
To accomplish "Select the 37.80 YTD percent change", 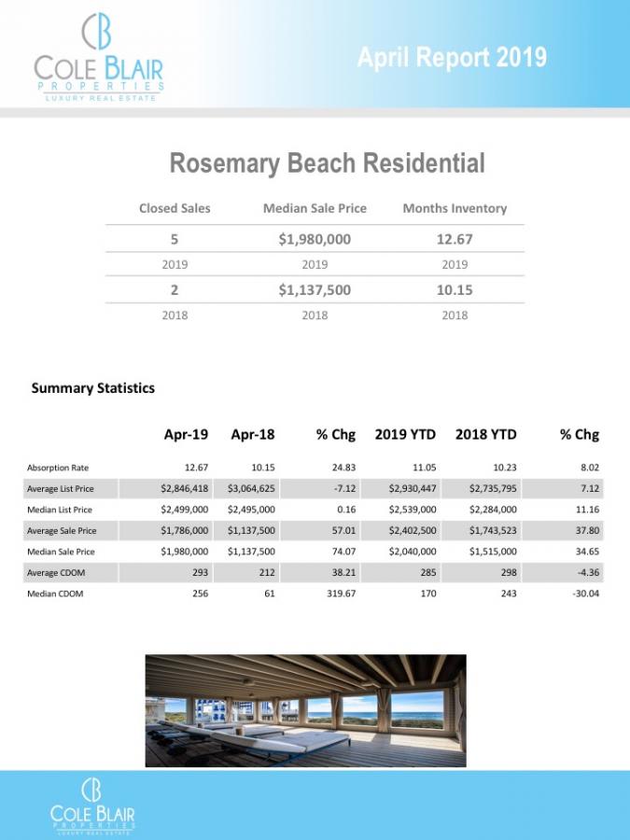I will (x=588, y=530).
